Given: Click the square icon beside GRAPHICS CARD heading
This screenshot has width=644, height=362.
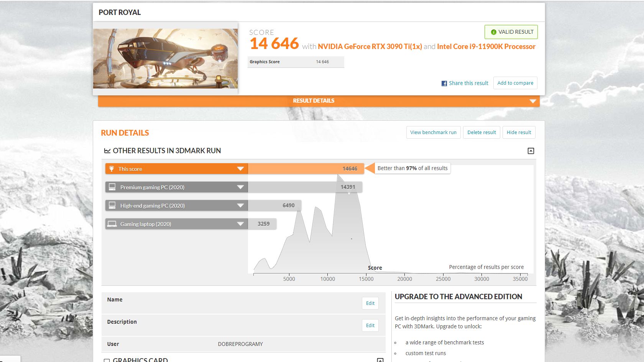Looking at the screenshot, I should point(107,360).
